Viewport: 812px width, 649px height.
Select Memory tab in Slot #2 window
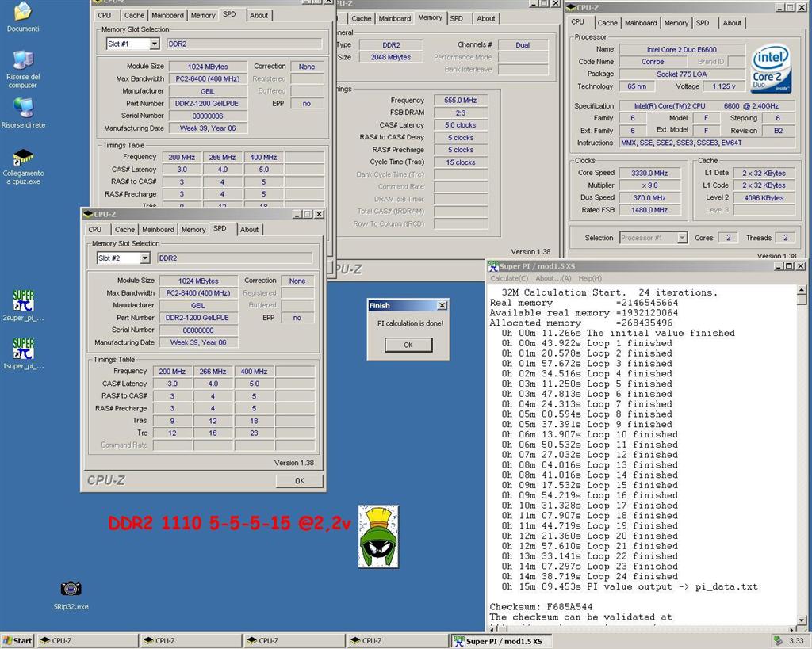[193, 229]
